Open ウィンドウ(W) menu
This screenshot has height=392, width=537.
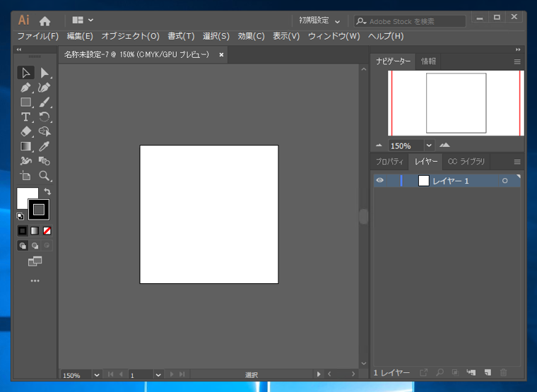[x=334, y=36]
